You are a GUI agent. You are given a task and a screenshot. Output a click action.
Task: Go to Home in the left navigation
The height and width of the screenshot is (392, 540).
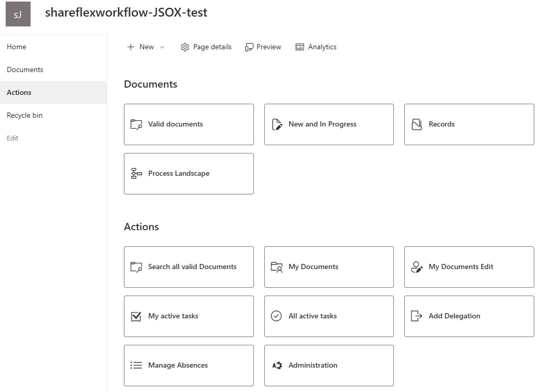click(x=17, y=47)
